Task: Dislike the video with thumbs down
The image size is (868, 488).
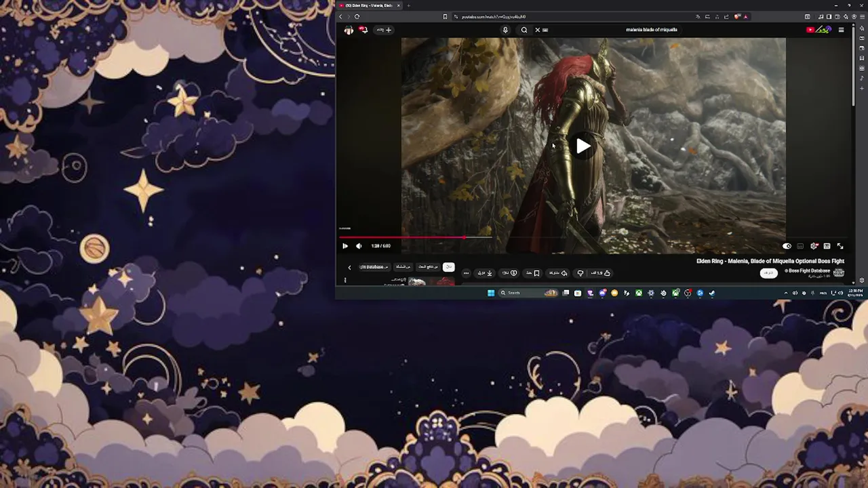Action: [x=580, y=273]
